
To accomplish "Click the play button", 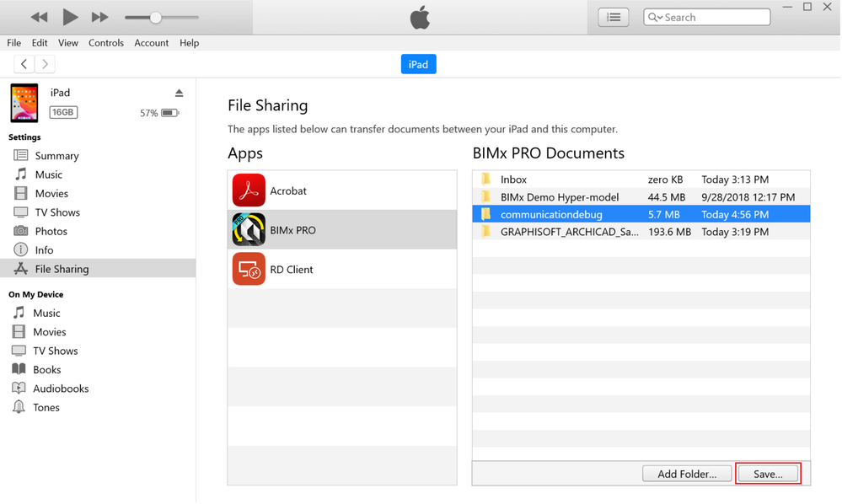I will tap(70, 17).
